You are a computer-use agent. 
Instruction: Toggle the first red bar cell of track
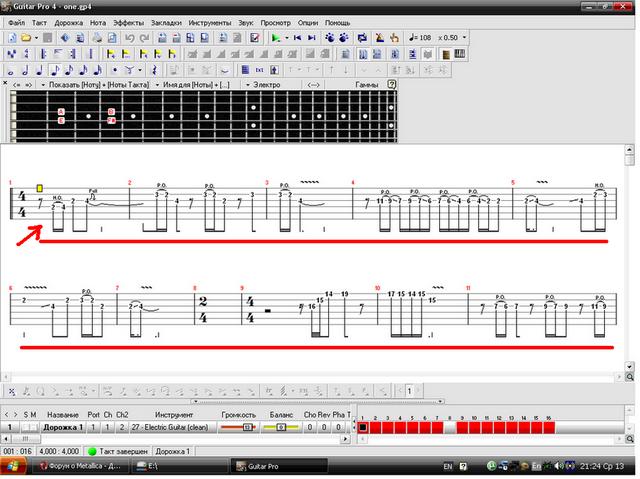click(x=363, y=427)
